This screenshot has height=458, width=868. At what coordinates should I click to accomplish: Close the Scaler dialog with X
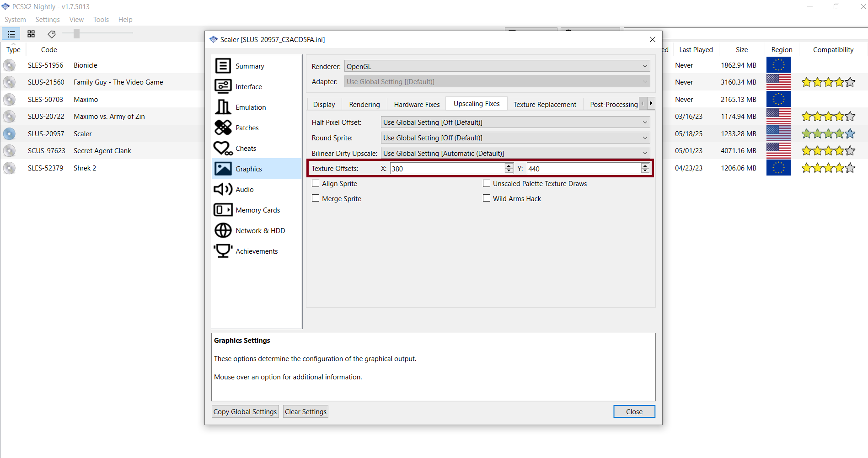[x=653, y=39]
